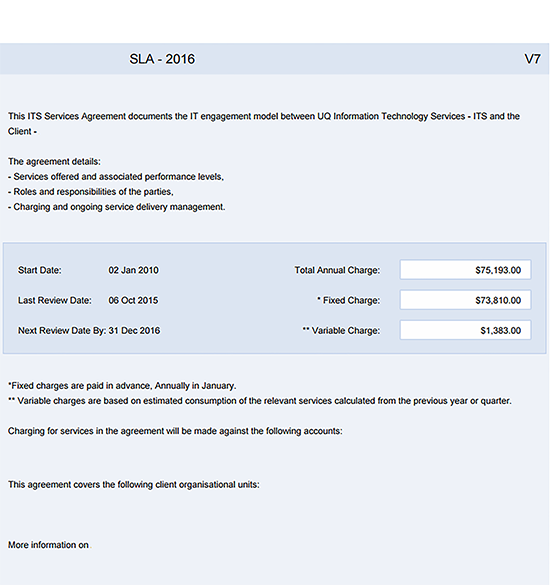
Task: Click the Total Annual Charge label
Action: pos(337,270)
